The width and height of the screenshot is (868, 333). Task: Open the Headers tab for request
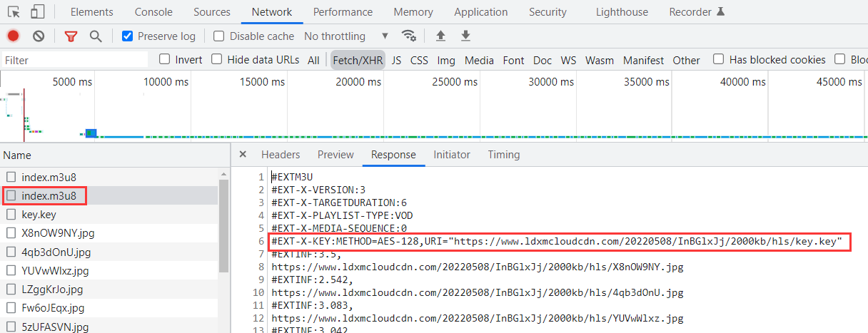280,155
